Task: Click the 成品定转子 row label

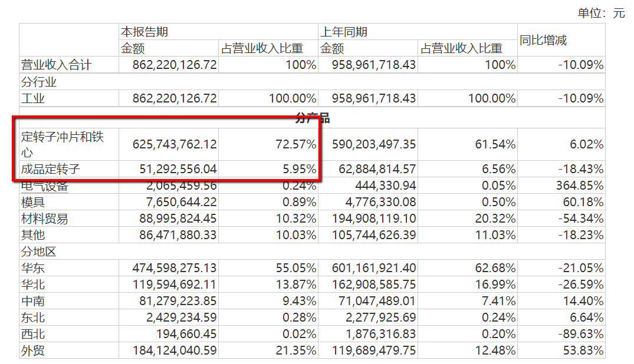Action: pyautogui.click(x=50, y=170)
